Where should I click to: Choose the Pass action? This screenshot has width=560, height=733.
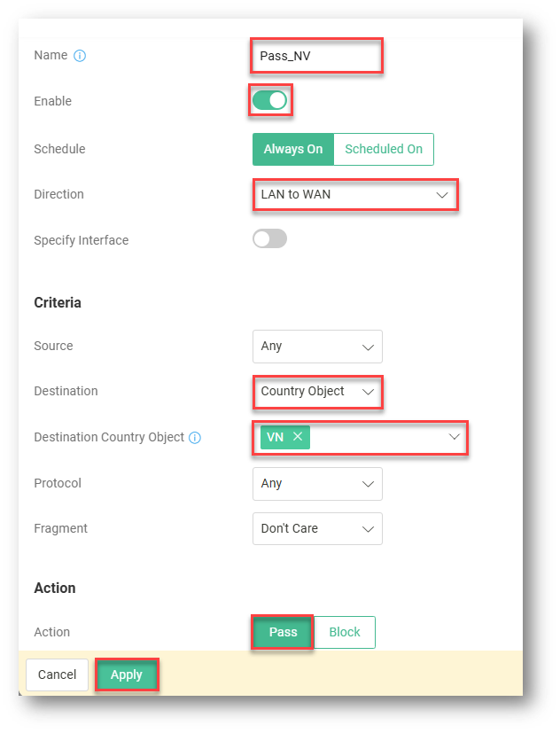point(283,633)
